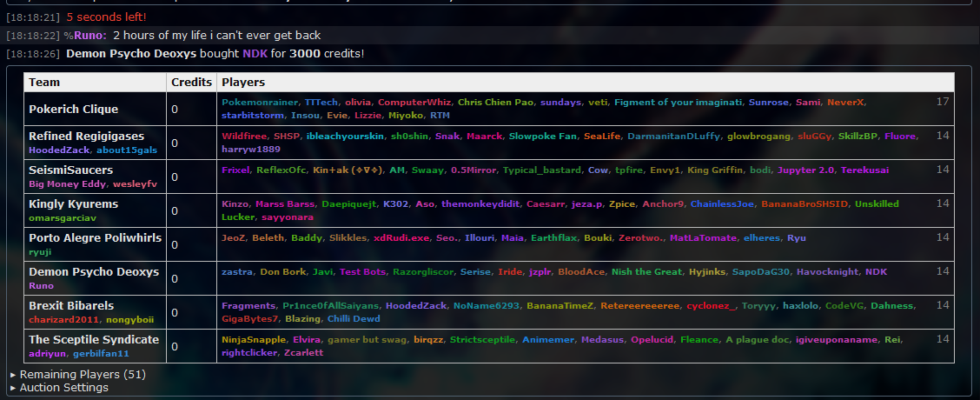Expand the Remaining Players (51) section
The image size is (980, 400).
point(78,375)
